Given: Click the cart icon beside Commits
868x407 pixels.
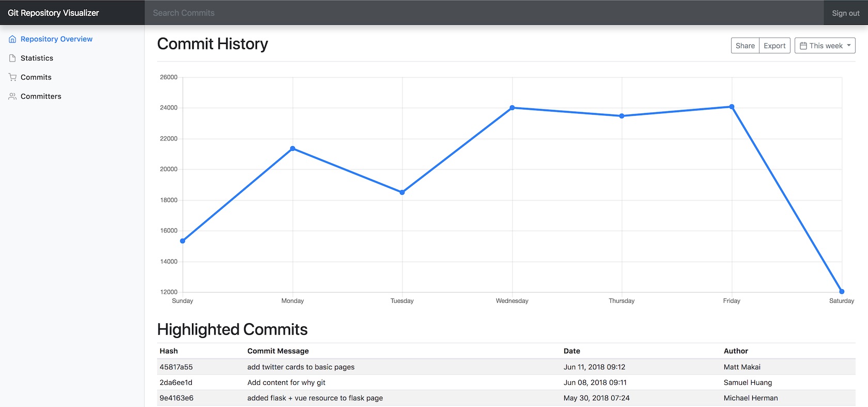Looking at the screenshot, I should pos(12,77).
